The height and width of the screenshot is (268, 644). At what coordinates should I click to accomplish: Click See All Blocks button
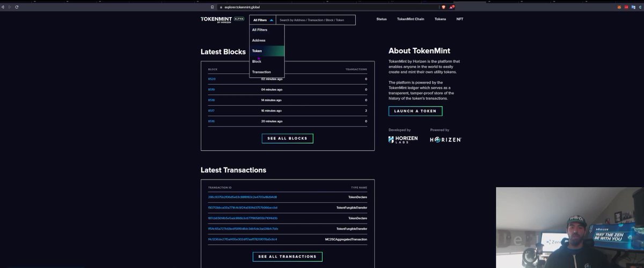pos(287,138)
